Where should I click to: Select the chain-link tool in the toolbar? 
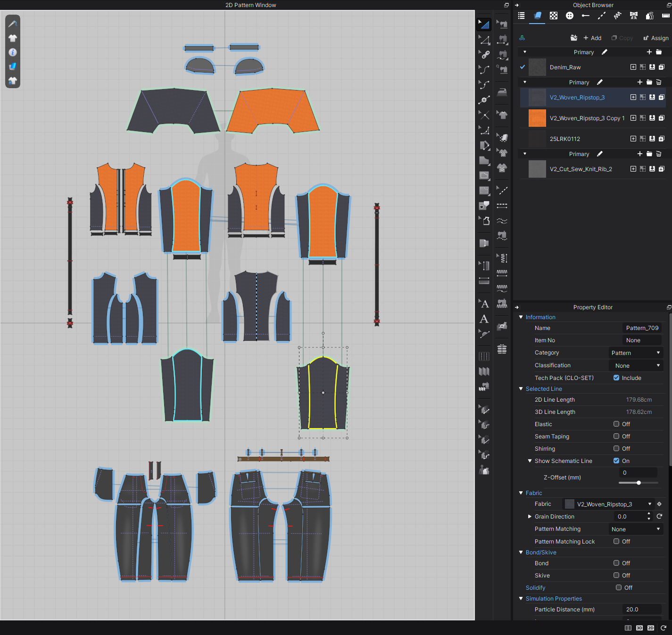tap(485, 55)
